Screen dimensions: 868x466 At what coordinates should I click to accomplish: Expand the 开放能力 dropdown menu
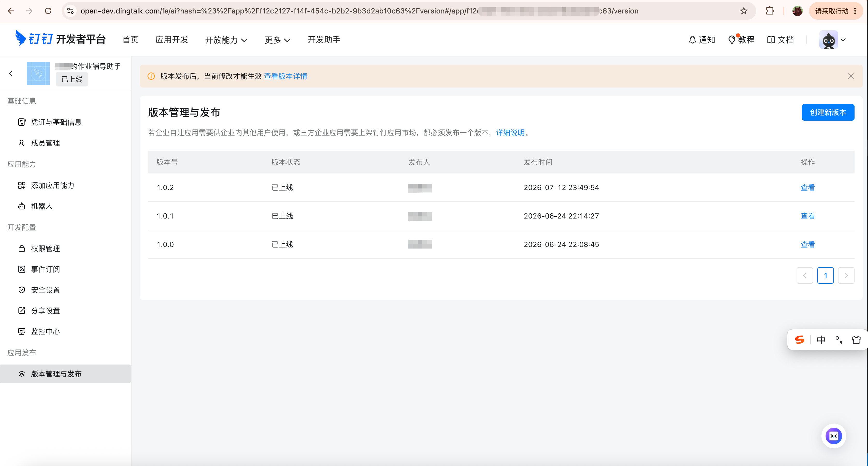click(226, 40)
